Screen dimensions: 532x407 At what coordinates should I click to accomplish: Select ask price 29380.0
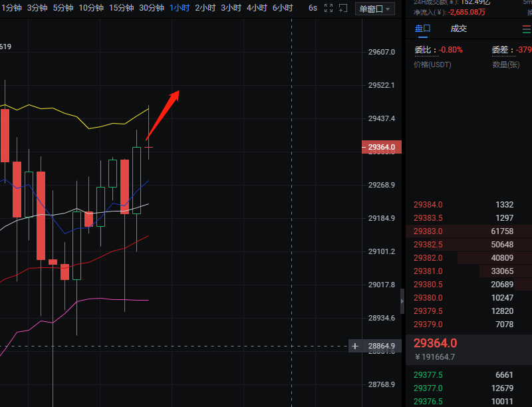coord(428,298)
